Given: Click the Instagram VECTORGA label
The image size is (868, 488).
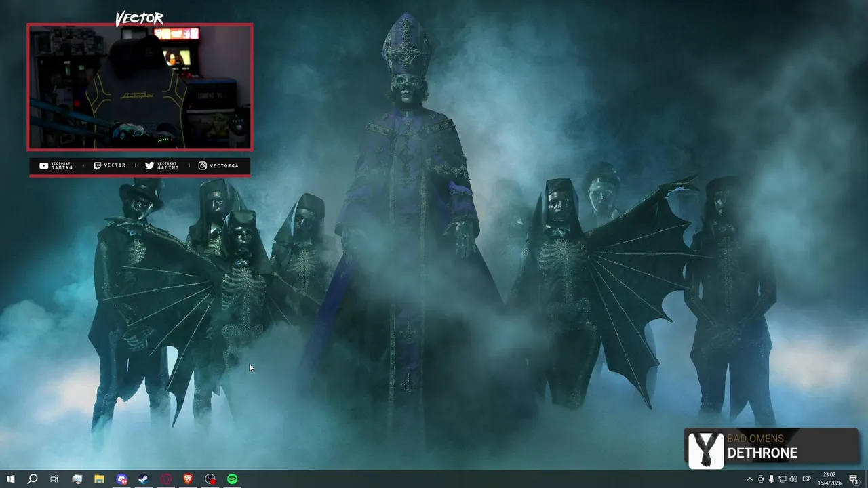Looking at the screenshot, I should click(218, 165).
